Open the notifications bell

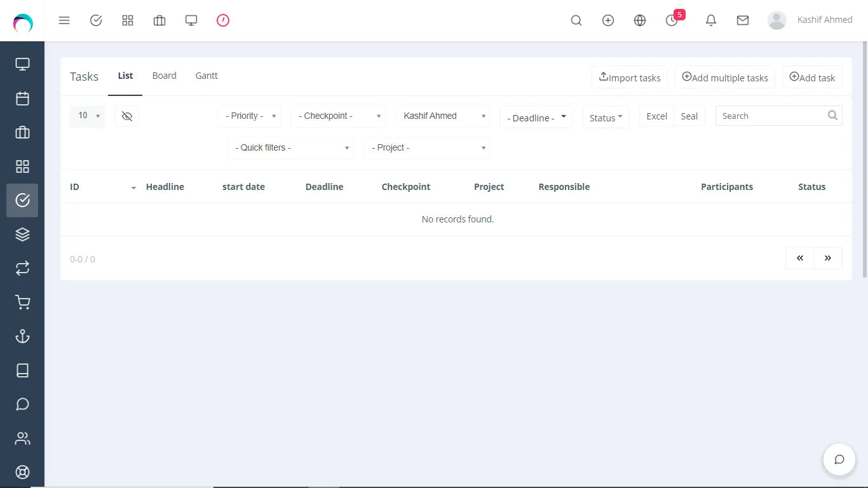711,20
